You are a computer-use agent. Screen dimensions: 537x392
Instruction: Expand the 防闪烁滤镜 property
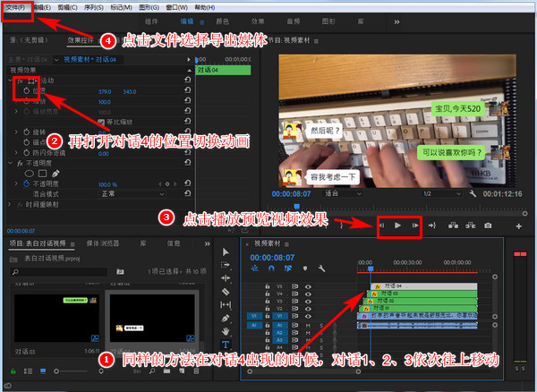point(16,152)
